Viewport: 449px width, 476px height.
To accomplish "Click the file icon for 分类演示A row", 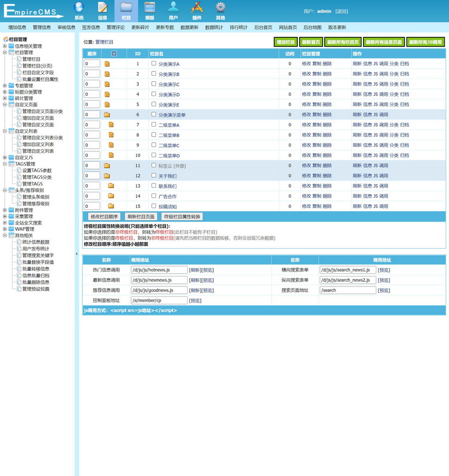I will click(x=107, y=64).
